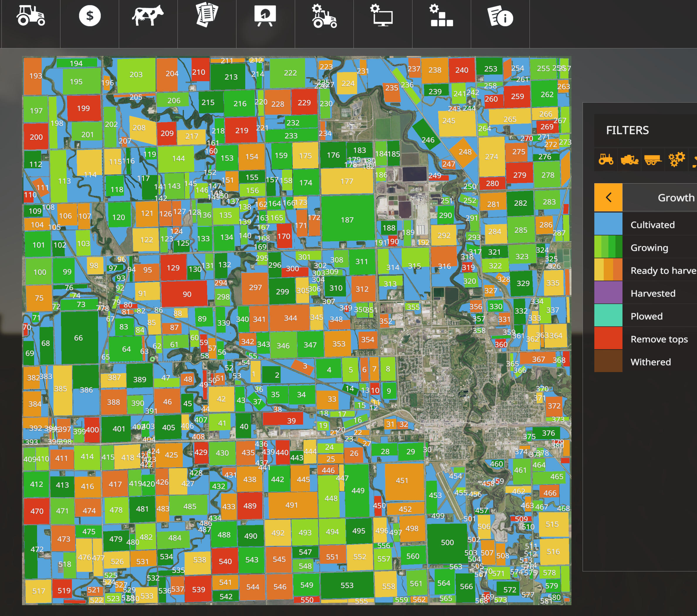The width and height of the screenshot is (697, 616).
Task: Toggle Growing green swatch
Action: [x=608, y=247]
